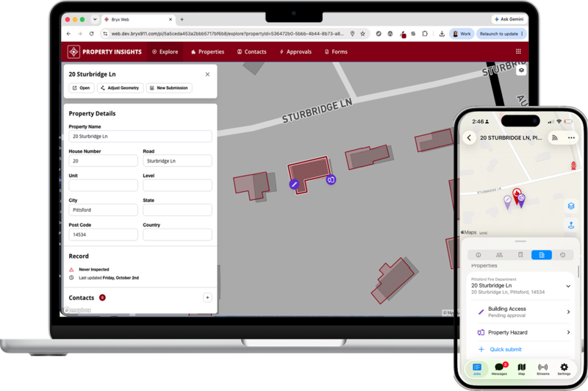The height and width of the screenshot is (391, 588).
Task: Click the City field showing Pittsford
Action: coord(103,210)
